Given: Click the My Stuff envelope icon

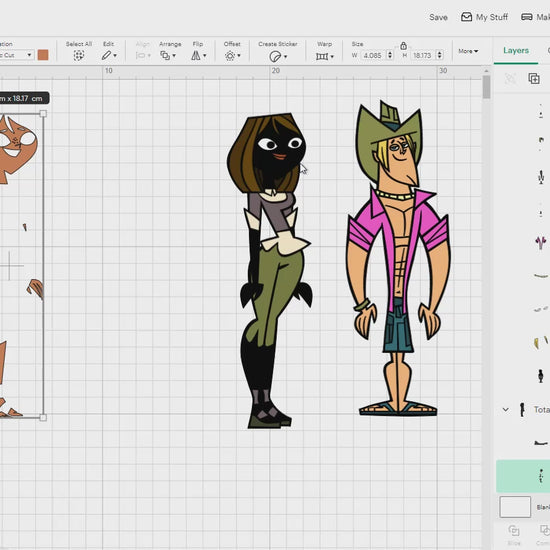Looking at the screenshot, I should tap(466, 17).
